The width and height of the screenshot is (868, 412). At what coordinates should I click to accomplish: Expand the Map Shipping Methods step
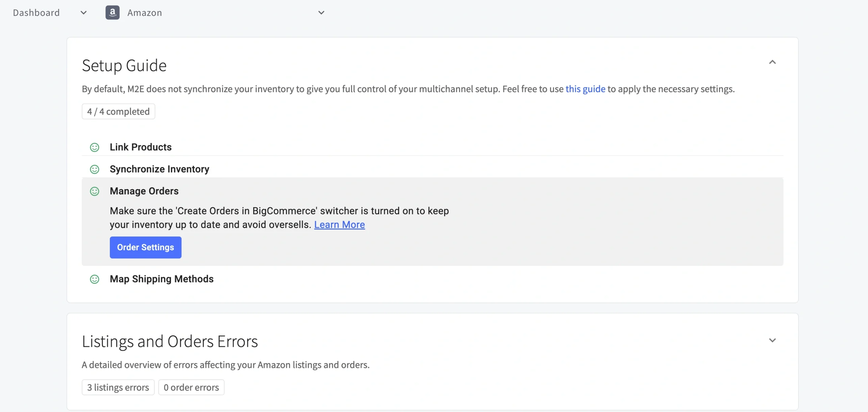[161, 279]
